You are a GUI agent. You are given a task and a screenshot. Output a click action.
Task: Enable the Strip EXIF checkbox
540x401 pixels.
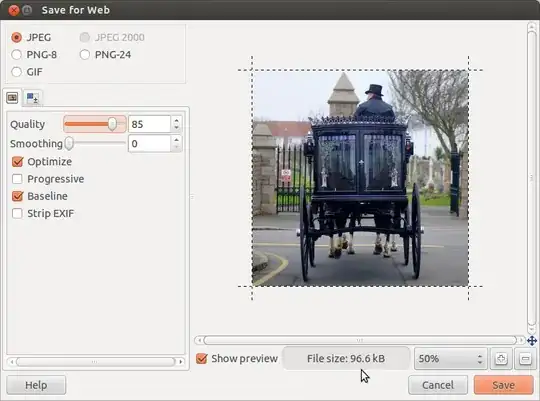point(17,213)
